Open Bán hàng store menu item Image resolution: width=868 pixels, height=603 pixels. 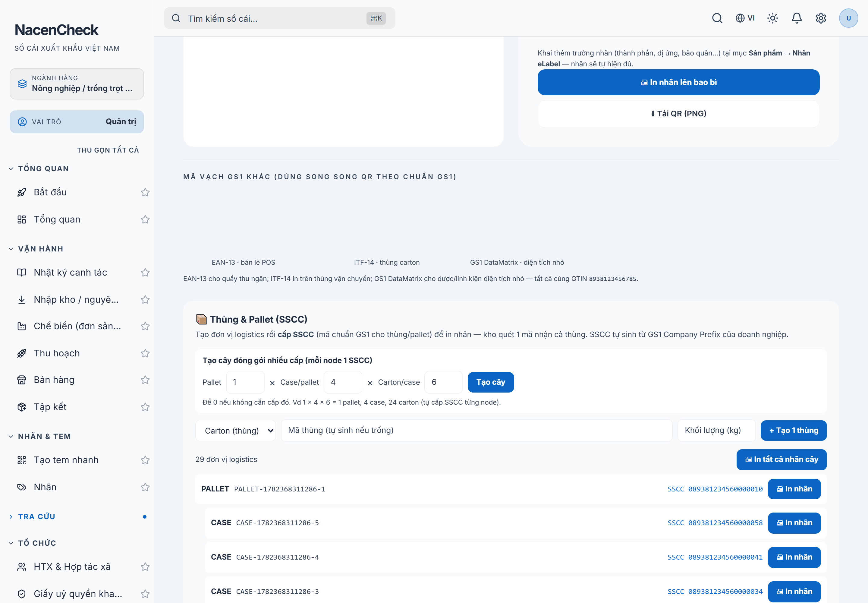tap(76, 380)
